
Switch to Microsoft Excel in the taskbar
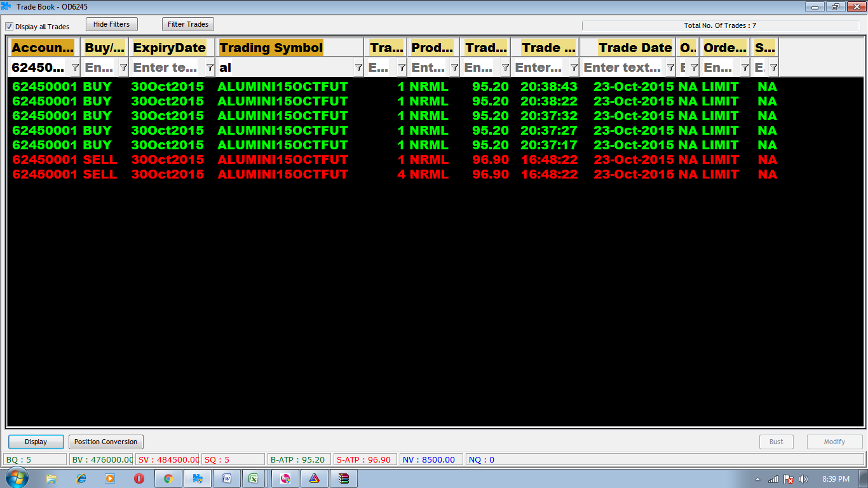pyautogui.click(x=253, y=478)
